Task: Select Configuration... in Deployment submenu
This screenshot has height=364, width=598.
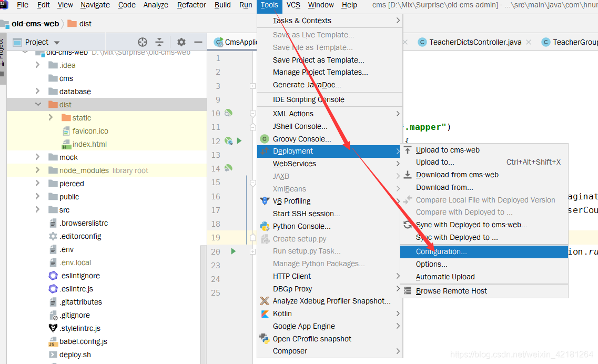Action: coord(484,251)
